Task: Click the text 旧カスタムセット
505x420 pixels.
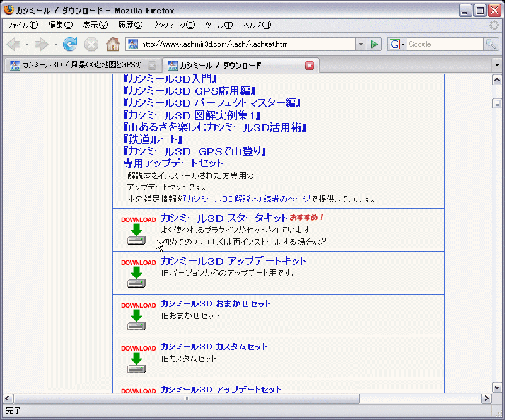Action: coord(189,359)
